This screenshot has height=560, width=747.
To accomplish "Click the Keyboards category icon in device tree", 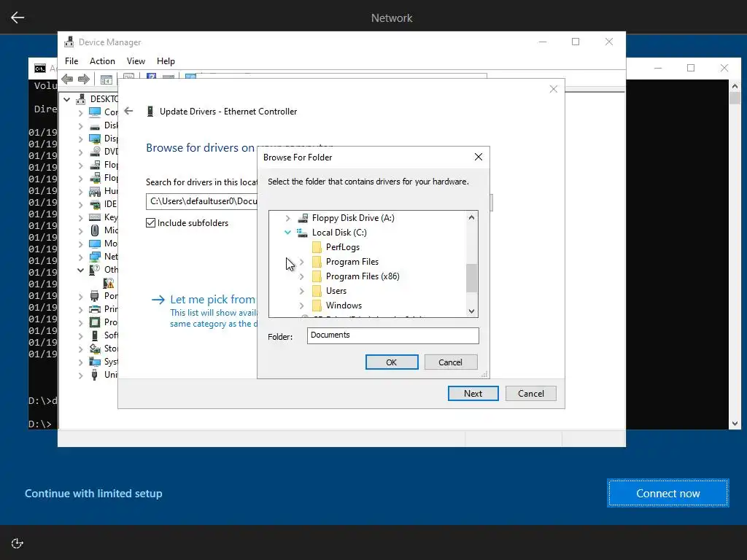I will point(95,217).
